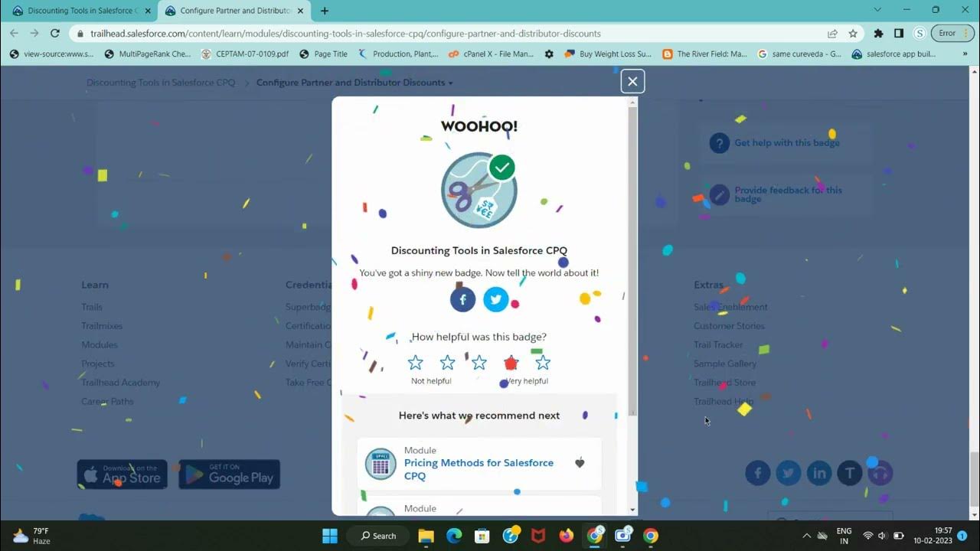Click the Error update button

point(952,34)
